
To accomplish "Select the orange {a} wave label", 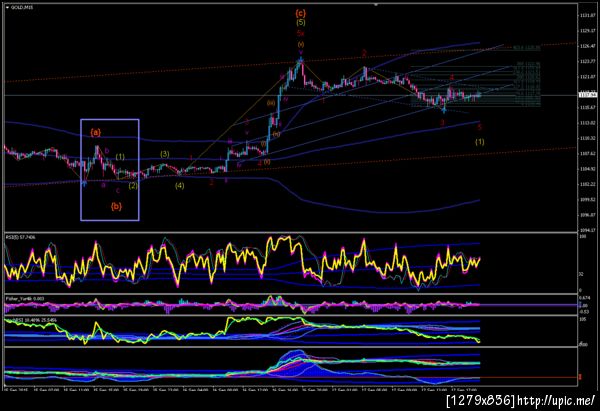I will pyautogui.click(x=96, y=132).
